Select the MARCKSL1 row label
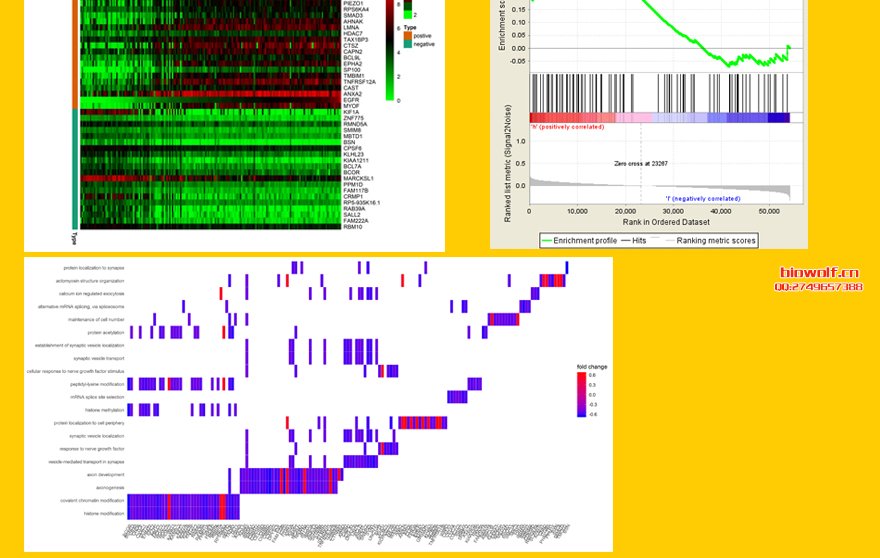Screen dimensions: 880x558 pos(359,179)
